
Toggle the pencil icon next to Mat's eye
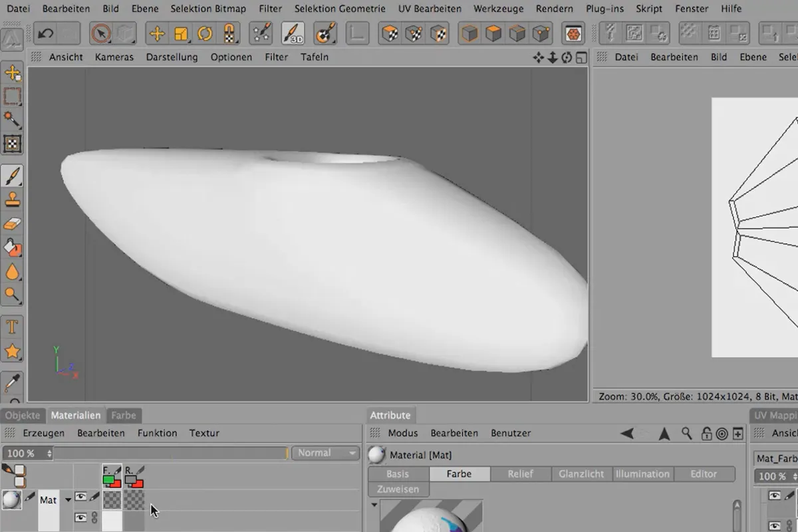coord(94,496)
